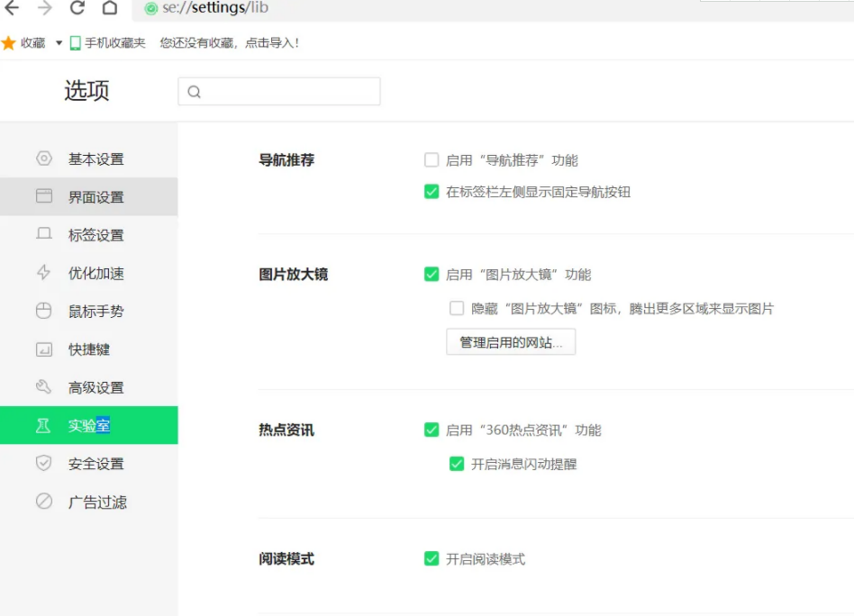The width and height of the screenshot is (854, 616).
Task: Toggle 隐藏"图片放大镜"图标 checkbox
Action: coord(457,309)
